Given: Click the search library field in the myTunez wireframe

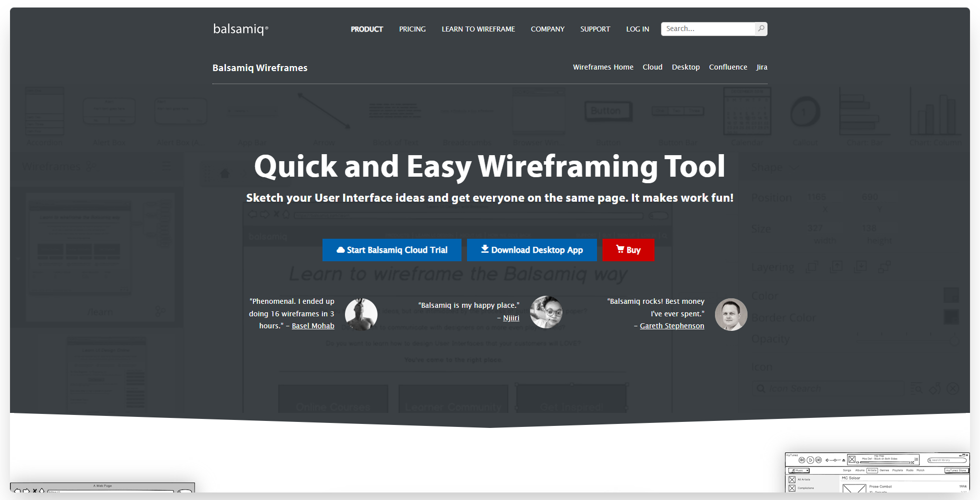Looking at the screenshot, I should (x=947, y=460).
